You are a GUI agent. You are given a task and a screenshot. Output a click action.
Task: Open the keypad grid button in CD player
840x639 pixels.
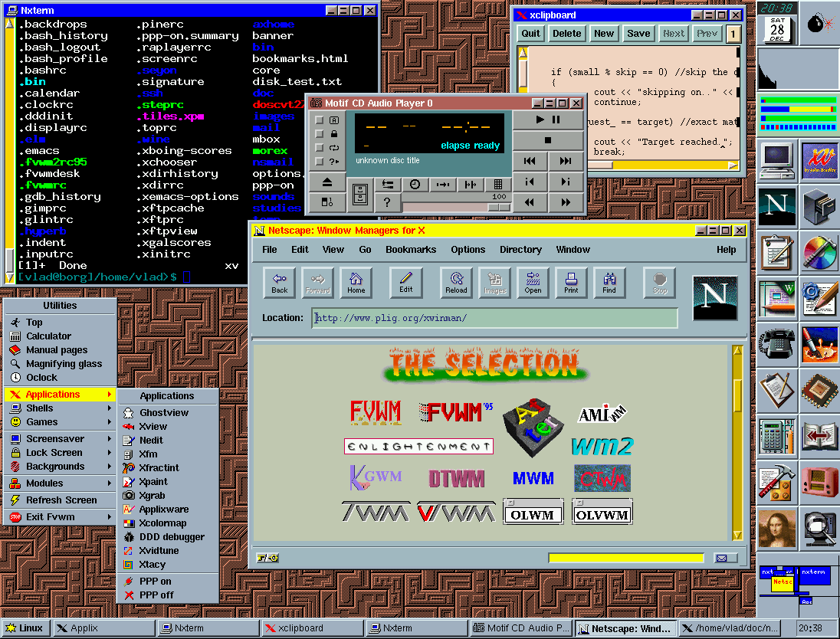tap(497, 184)
